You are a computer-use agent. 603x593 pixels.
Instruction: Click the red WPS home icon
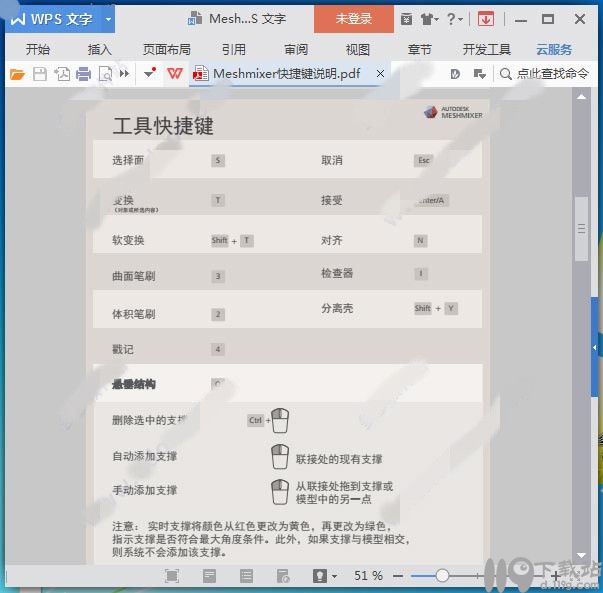(x=175, y=73)
